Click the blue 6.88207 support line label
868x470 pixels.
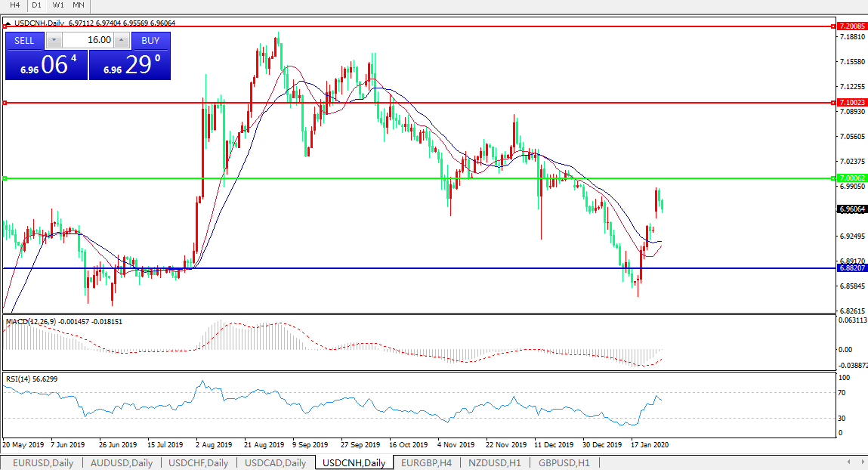pos(852,268)
